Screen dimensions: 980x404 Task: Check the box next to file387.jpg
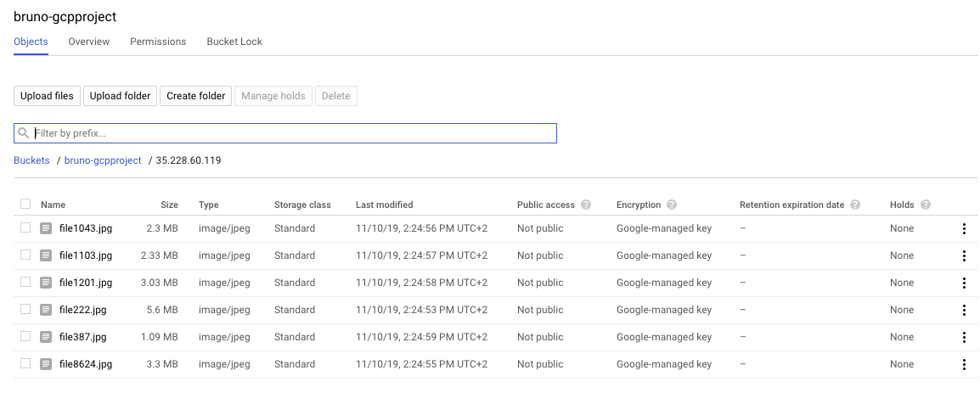point(25,336)
